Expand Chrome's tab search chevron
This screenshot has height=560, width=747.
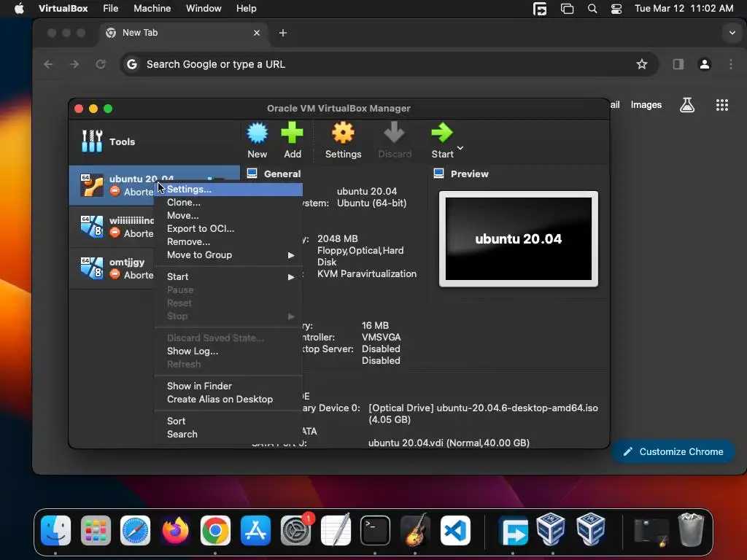click(x=732, y=33)
